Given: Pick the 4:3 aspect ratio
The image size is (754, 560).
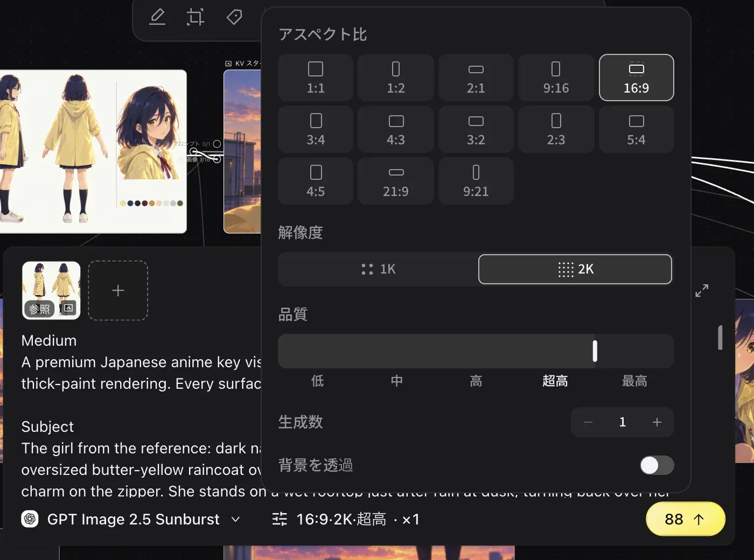Looking at the screenshot, I should pyautogui.click(x=396, y=129).
